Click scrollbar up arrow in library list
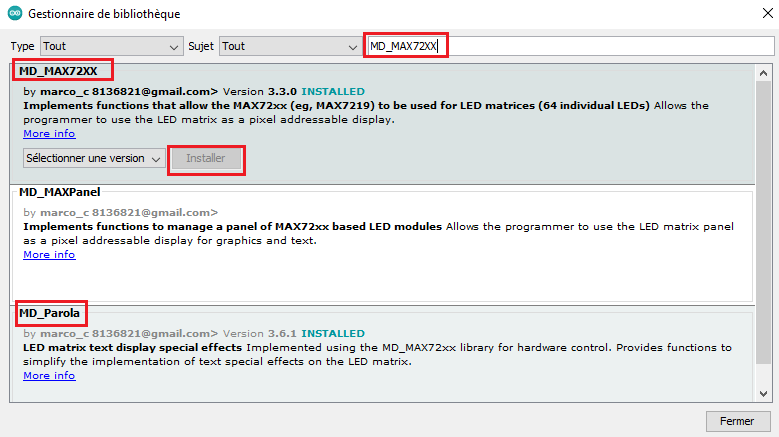 (764, 73)
